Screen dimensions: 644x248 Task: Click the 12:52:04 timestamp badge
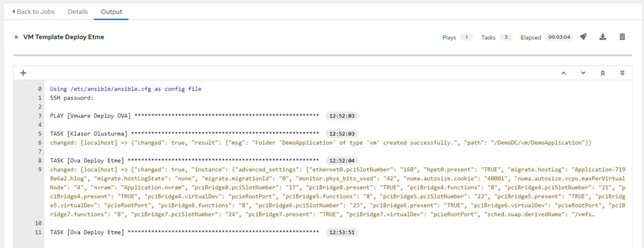[342, 161]
